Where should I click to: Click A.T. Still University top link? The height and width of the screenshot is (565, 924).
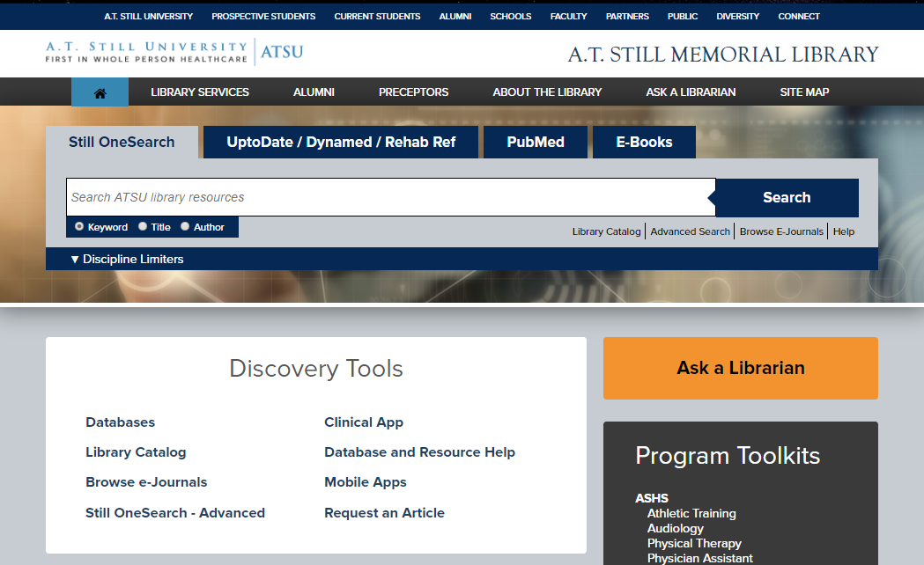point(149,17)
